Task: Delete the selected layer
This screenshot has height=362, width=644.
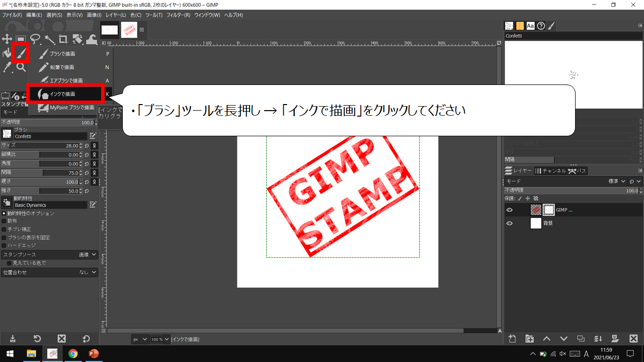Action: pyautogui.click(x=633, y=339)
